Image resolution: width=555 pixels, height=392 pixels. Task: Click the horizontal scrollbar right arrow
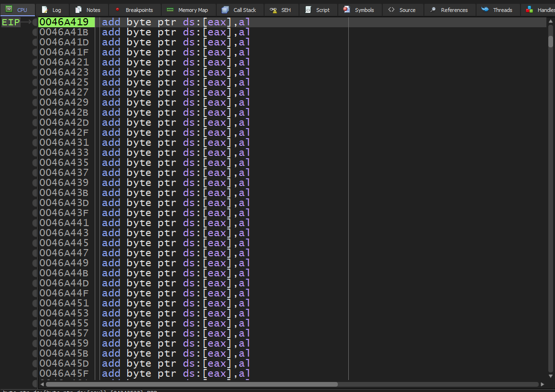(x=542, y=384)
